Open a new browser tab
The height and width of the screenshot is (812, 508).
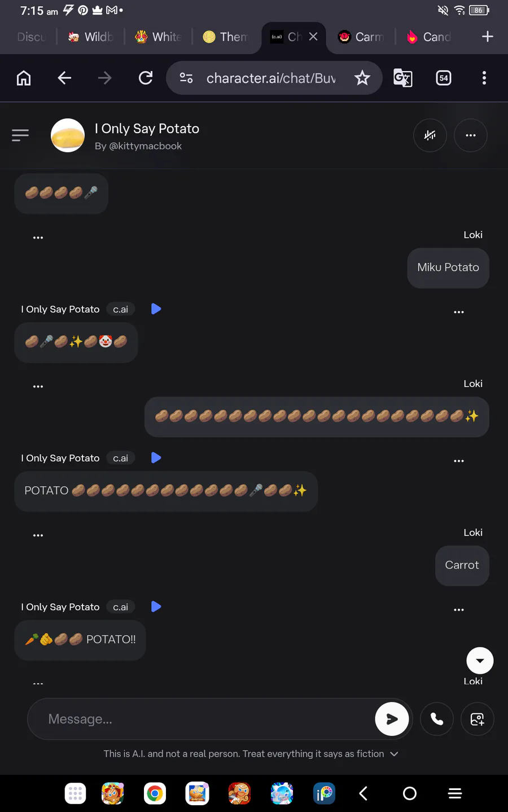[x=488, y=37]
